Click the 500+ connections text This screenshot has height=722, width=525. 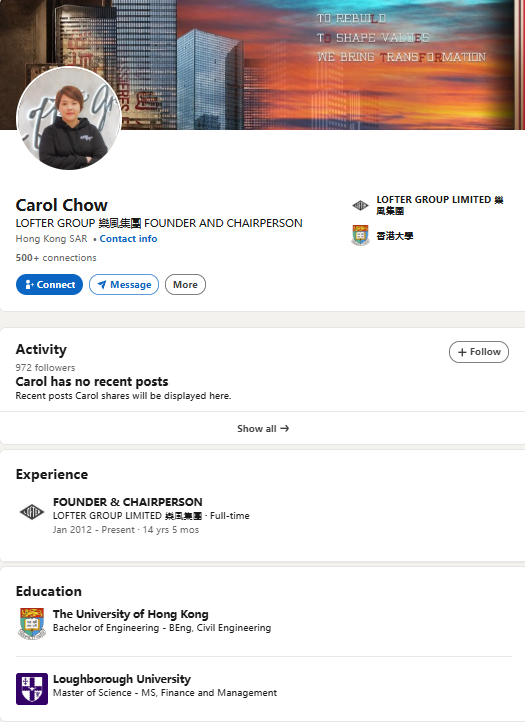click(56, 257)
